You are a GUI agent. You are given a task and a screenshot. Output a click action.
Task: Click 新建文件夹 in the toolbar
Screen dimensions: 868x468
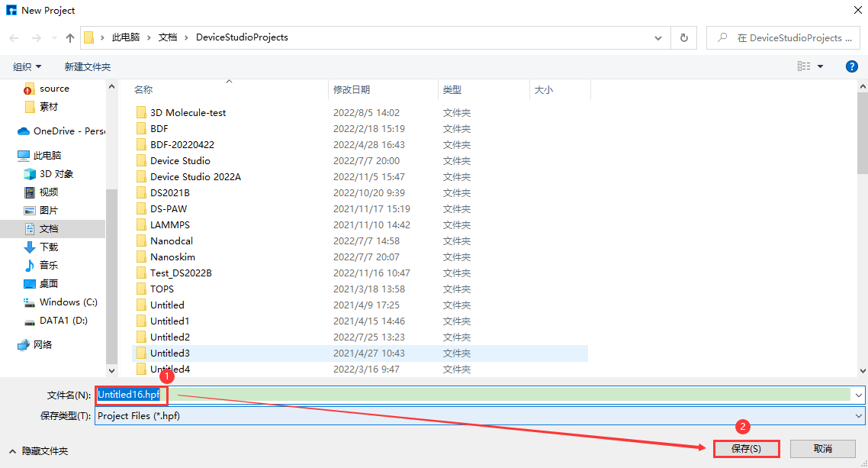pyautogui.click(x=88, y=67)
